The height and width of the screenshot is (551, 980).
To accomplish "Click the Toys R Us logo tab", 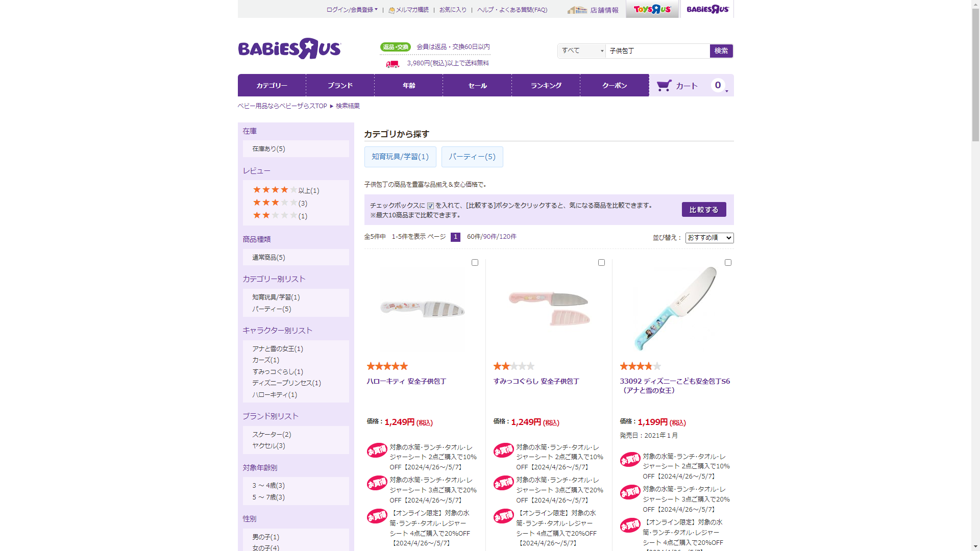I will click(652, 9).
